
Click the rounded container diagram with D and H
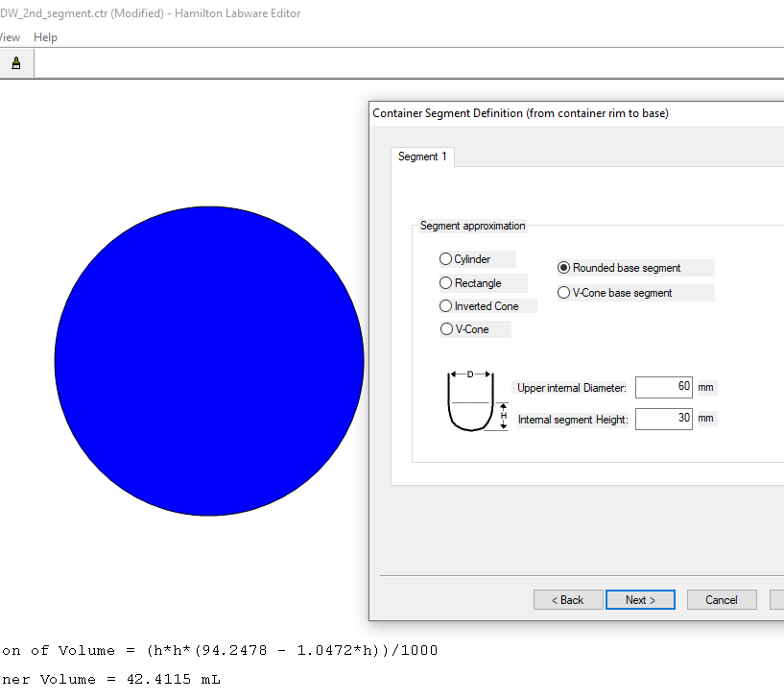[x=470, y=401]
